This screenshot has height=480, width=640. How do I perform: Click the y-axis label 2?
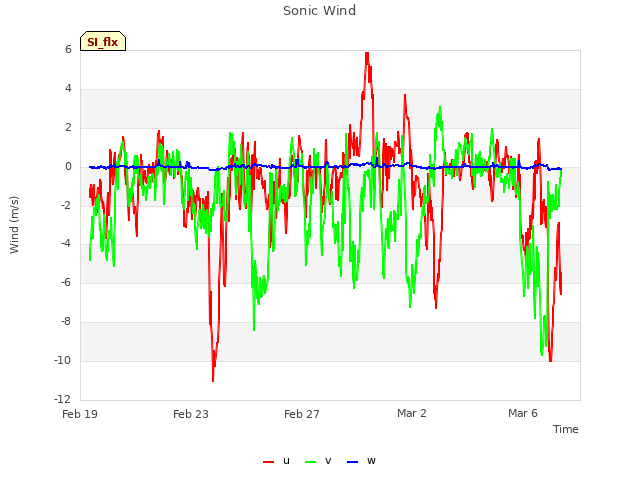pyautogui.click(x=68, y=127)
